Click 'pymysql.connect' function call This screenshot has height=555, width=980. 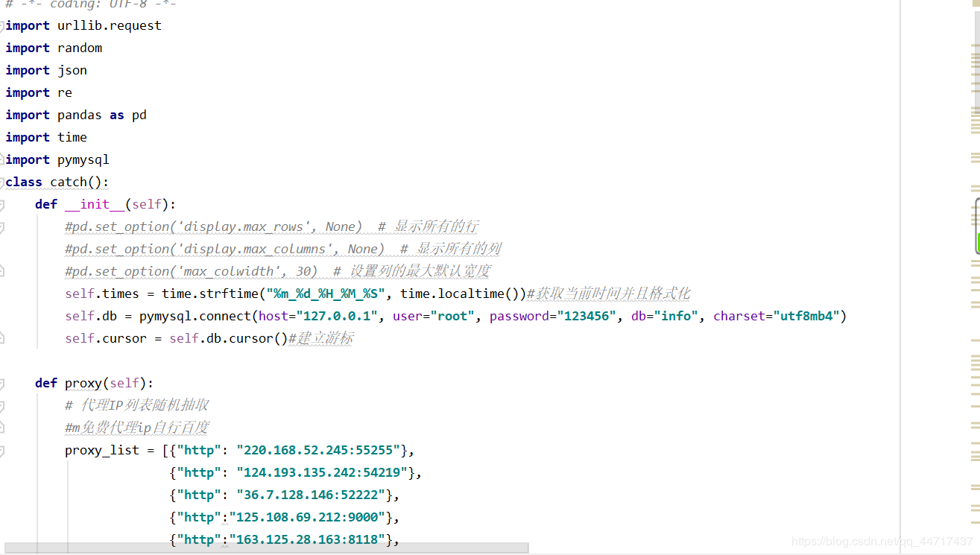195,316
